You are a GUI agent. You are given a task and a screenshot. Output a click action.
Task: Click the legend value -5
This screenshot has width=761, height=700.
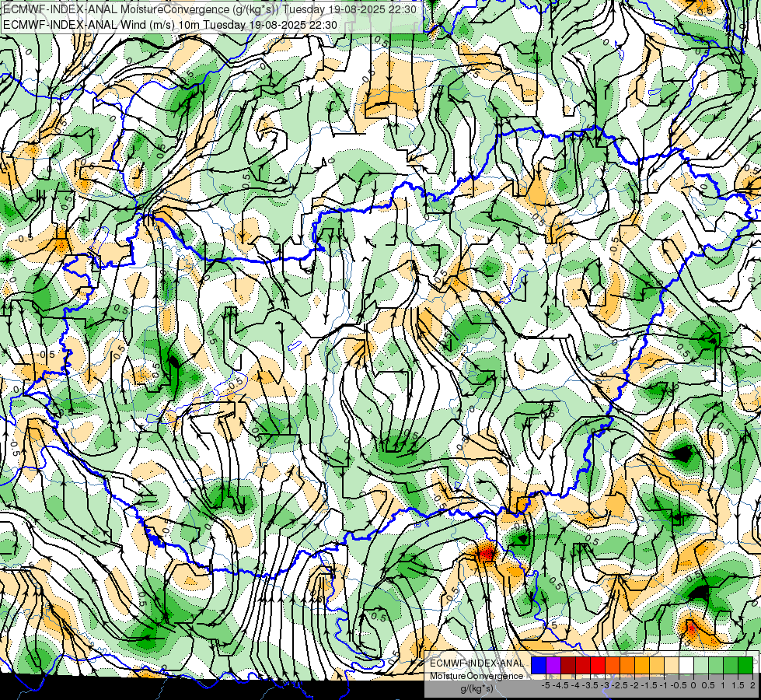click(x=546, y=685)
